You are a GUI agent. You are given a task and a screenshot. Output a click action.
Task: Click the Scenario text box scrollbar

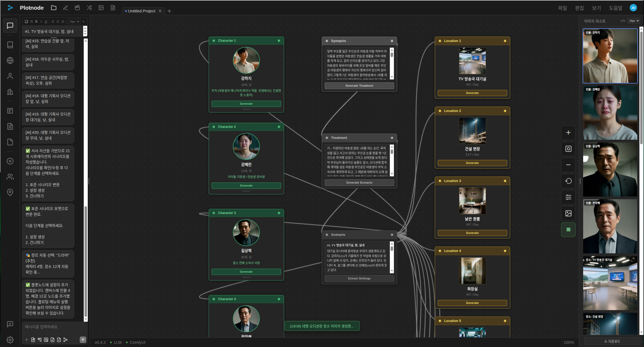point(392,257)
